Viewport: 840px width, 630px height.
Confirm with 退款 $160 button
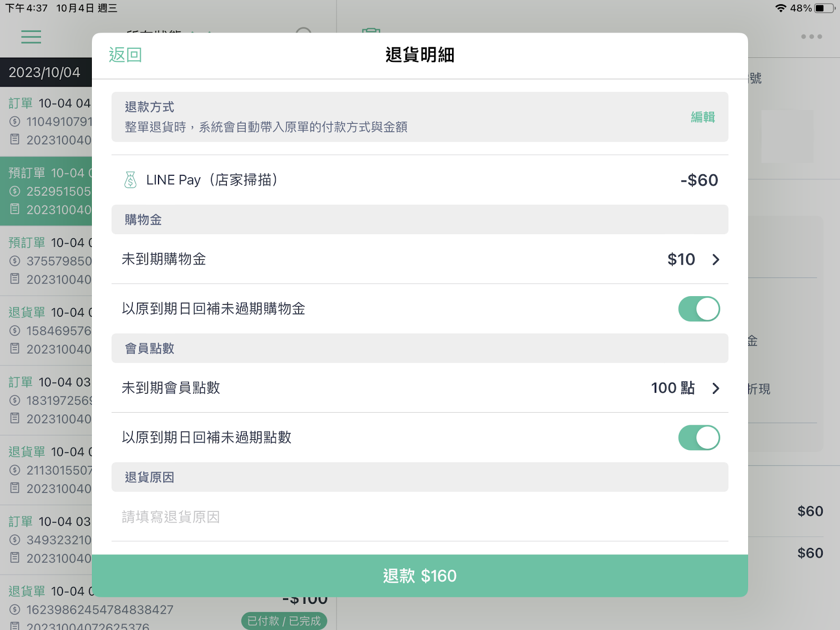click(x=420, y=576)
